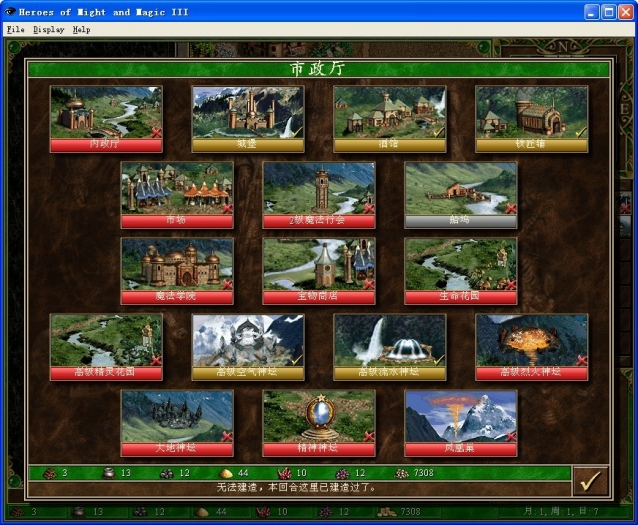Click the red X on 内政厅
The width and height of the screenshot is (638, 525).
(x=156, y=132)
